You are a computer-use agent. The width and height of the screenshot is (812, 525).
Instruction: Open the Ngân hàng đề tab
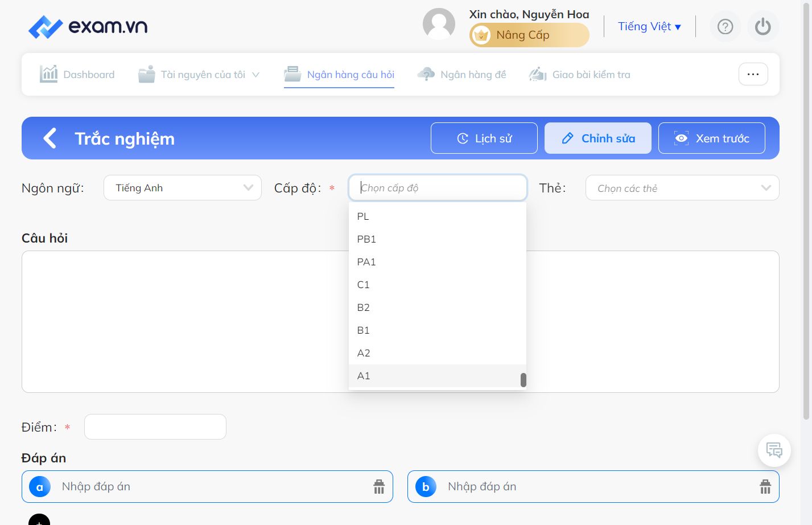(461, 75)
